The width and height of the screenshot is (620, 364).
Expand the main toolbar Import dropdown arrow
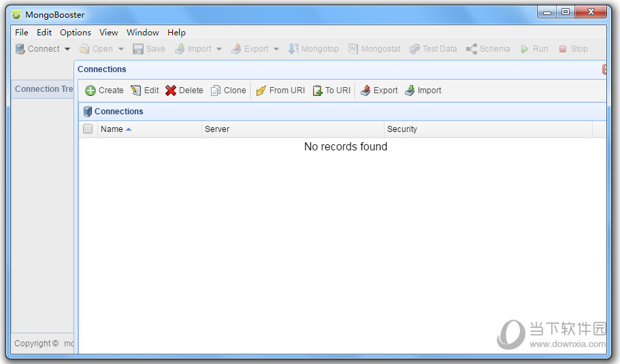pyautogui.click(x=218, y=49)
